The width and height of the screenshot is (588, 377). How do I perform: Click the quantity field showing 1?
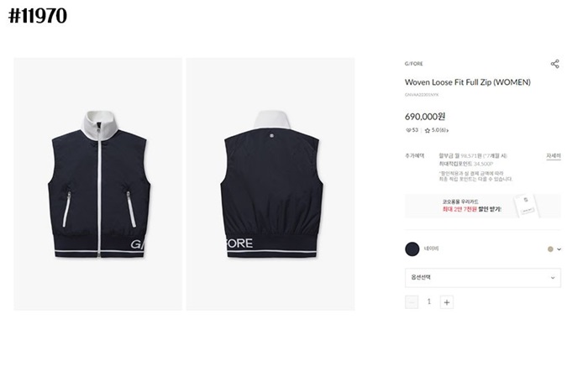tap(429, 302)
